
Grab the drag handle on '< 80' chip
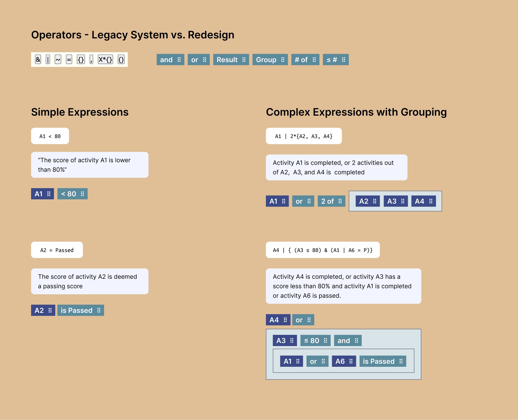[x=83, y=194]
